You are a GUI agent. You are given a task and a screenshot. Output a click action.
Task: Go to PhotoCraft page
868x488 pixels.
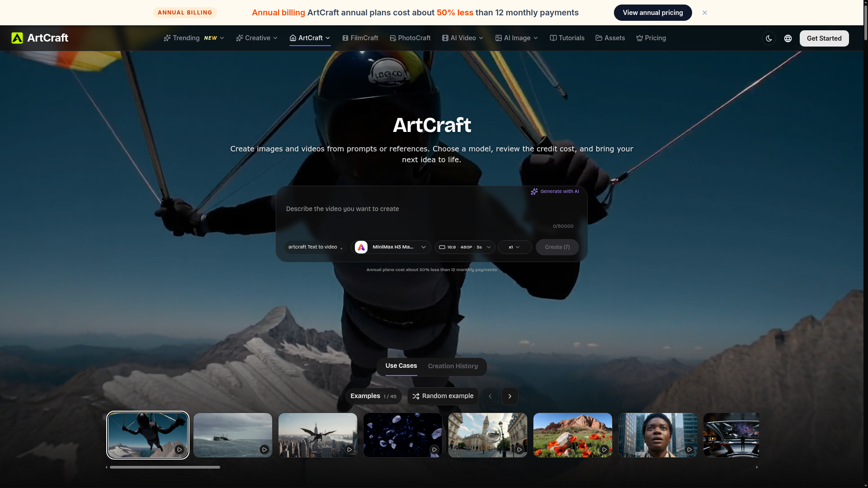[x=410, y=38]
